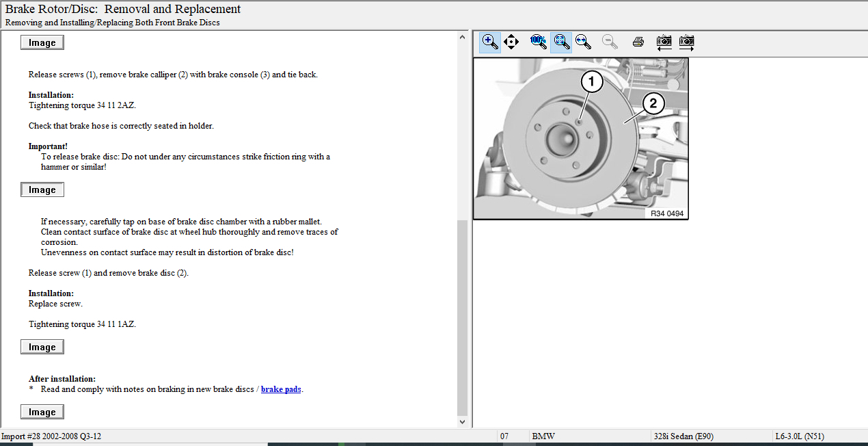The width and height of the screenshot is (868, 446).
Task: Select the zoom in magnifier tool
Action: [x=490, y=42]
